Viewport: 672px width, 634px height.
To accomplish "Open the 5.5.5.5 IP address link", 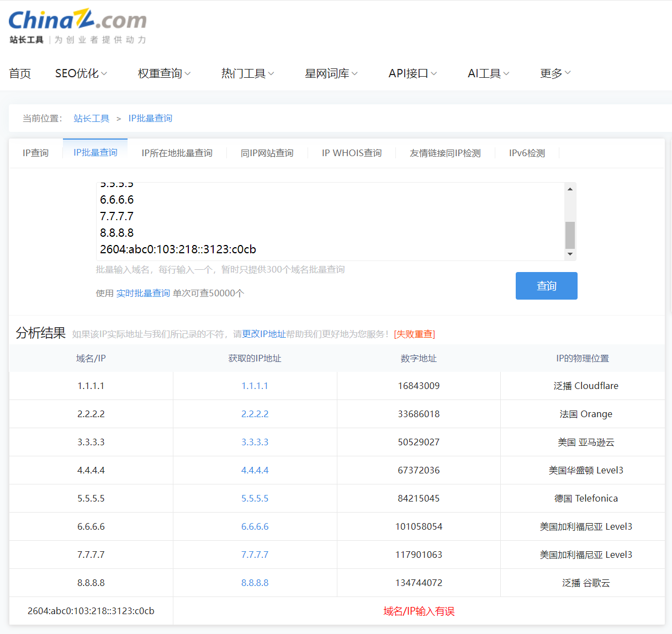I will (x=255, y=498).
